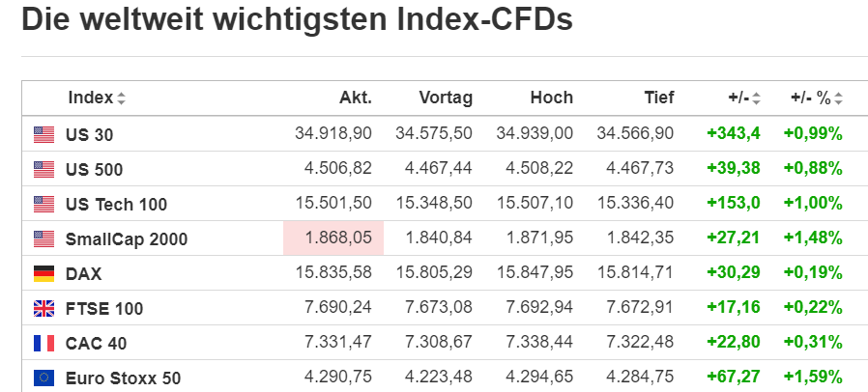Click the Vortag column header
Viewport: 868px width, 392px height.
(445, 98)
